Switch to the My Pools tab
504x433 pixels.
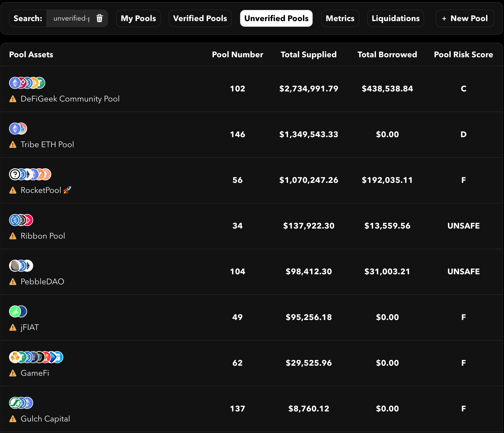coord(138,18)
